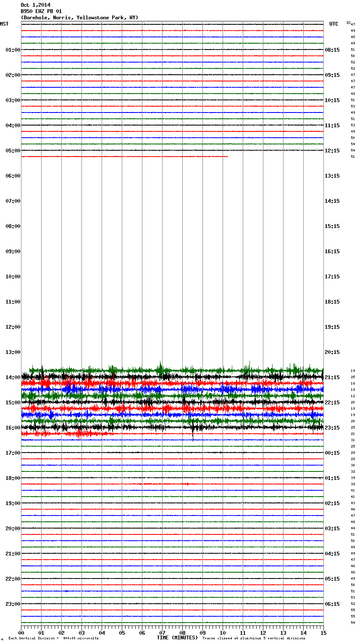
Task: Click the 15:15 UTC time label
Action: pyautogui.click(x=332, y=226)
